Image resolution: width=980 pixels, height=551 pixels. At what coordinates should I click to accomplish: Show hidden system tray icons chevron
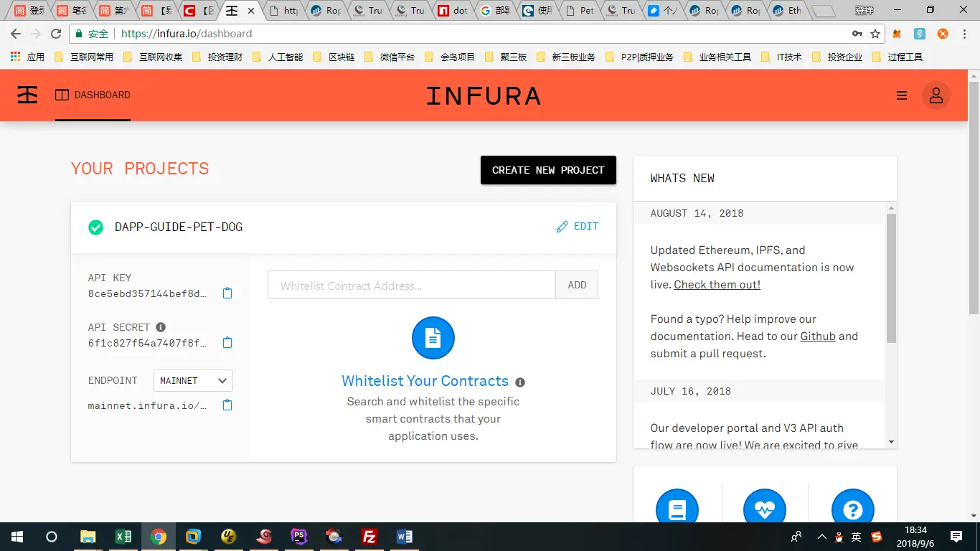(822, 537)
